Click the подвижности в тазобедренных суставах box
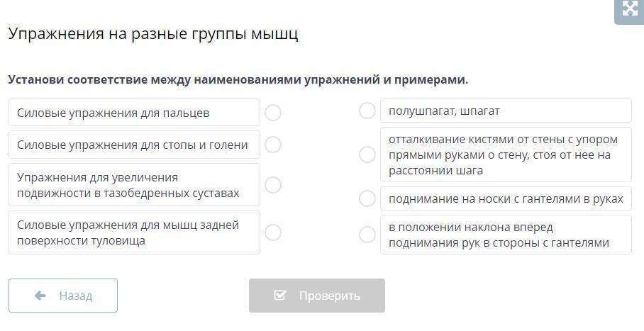Viewport: 644px width, 331px height. click(x=134, y=185)
